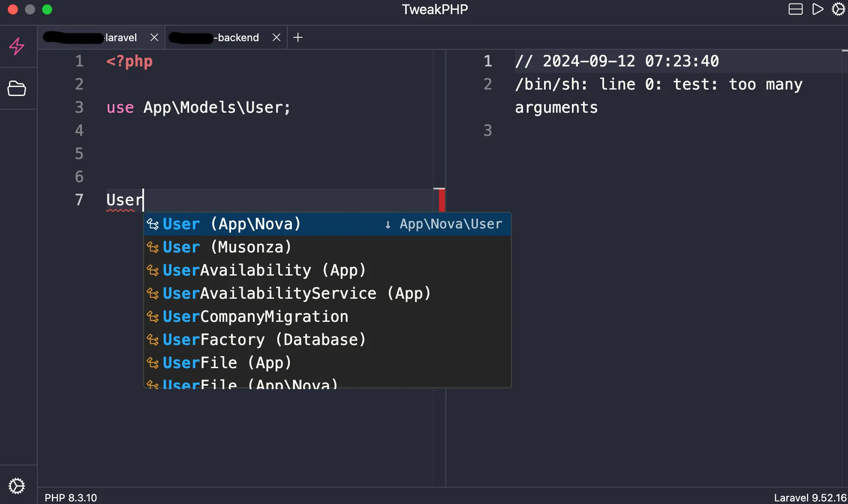Run the code via the play icon
848x504 pixels.
pyautogui.click(x=818, y=9)
